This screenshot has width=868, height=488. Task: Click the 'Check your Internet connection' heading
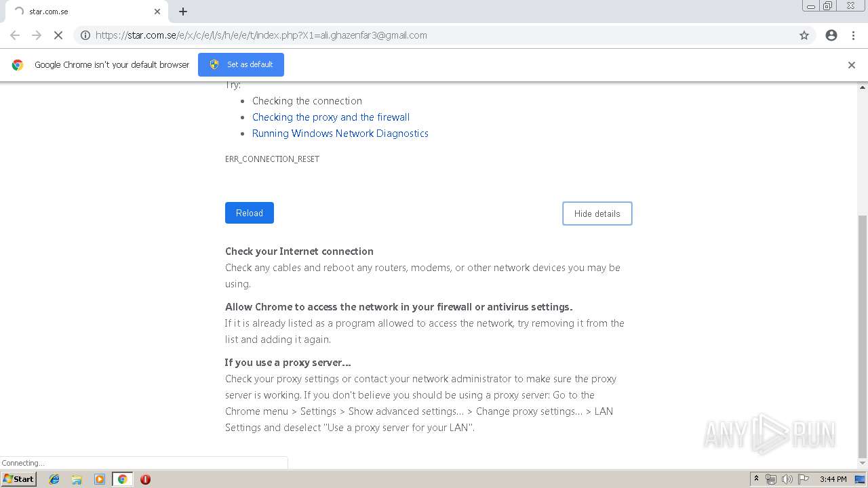pyautogui.click(x=299, y=251)
